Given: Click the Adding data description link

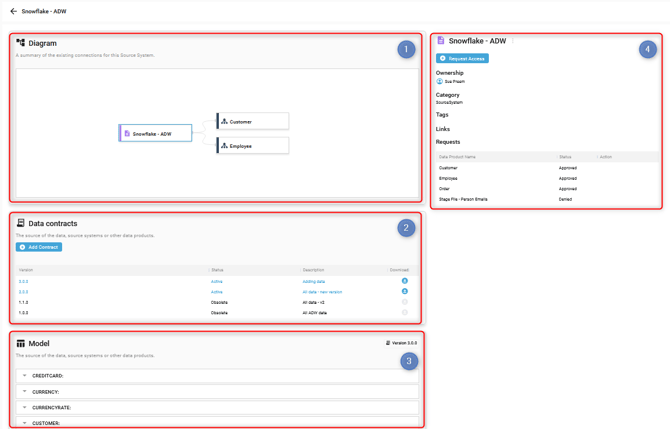Looking at the screenshot, I should [314, 282].
